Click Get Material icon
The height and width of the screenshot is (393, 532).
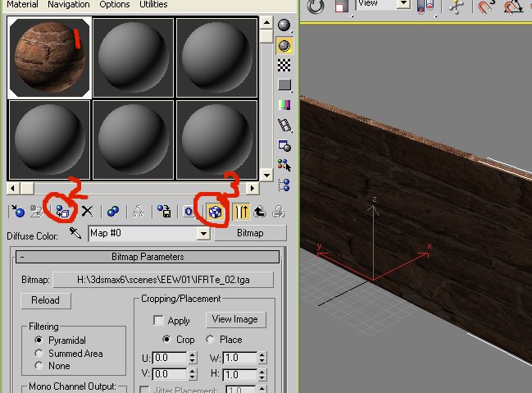coord(18,212)
